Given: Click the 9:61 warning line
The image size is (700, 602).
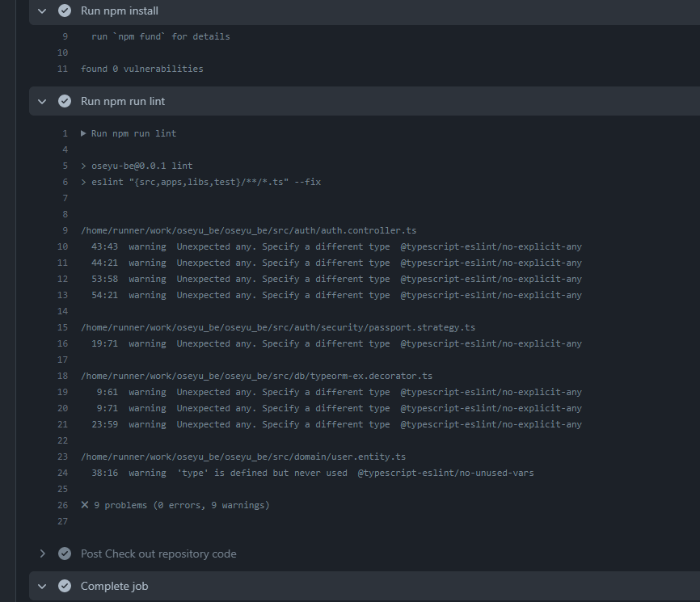Looking at the screenshot, I should pyautogui.click(x=339, y=392).
